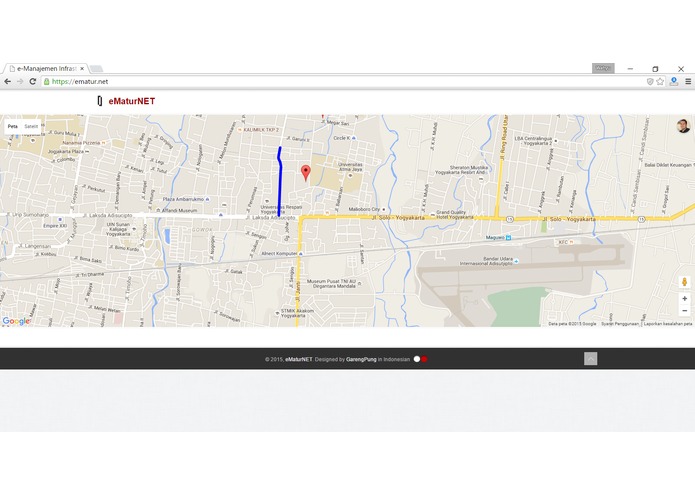This screenshot has width=695, height=494.
Task: Click the shield icon in address bar
Action: coord(650,82)
